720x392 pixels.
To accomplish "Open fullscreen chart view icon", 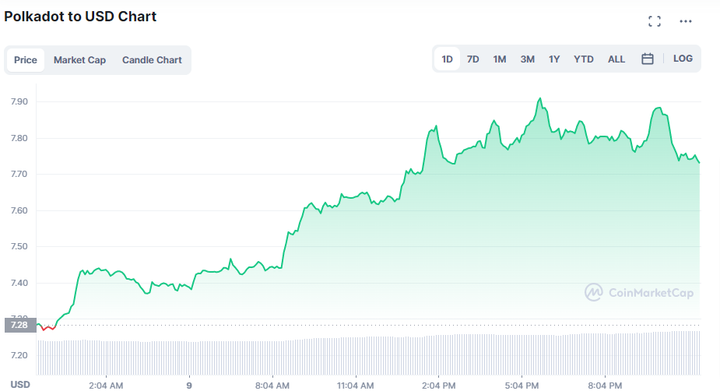I will 654,21.
